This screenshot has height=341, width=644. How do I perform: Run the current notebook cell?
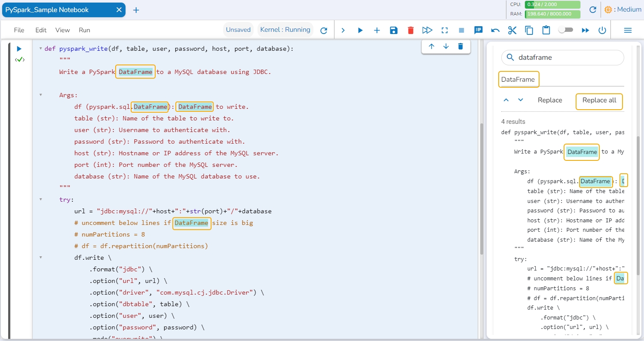pyautogui.click(x=19, y=49)
